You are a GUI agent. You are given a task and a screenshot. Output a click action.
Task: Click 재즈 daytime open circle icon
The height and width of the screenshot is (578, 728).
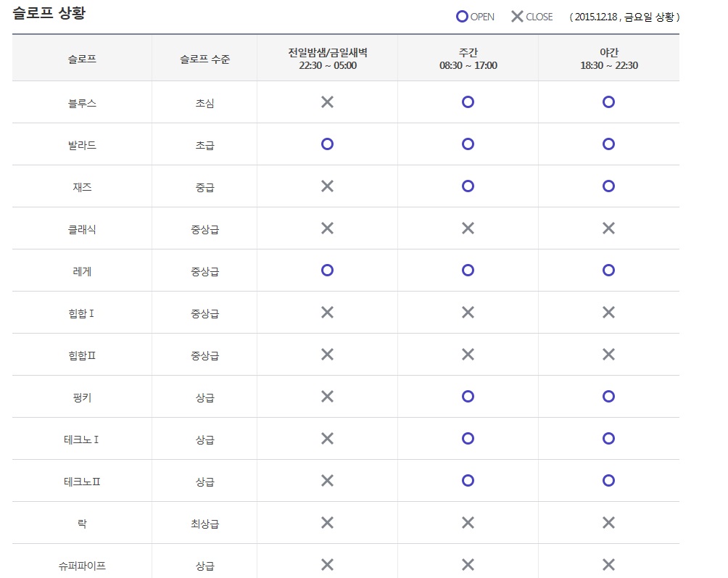click(468, 186)
